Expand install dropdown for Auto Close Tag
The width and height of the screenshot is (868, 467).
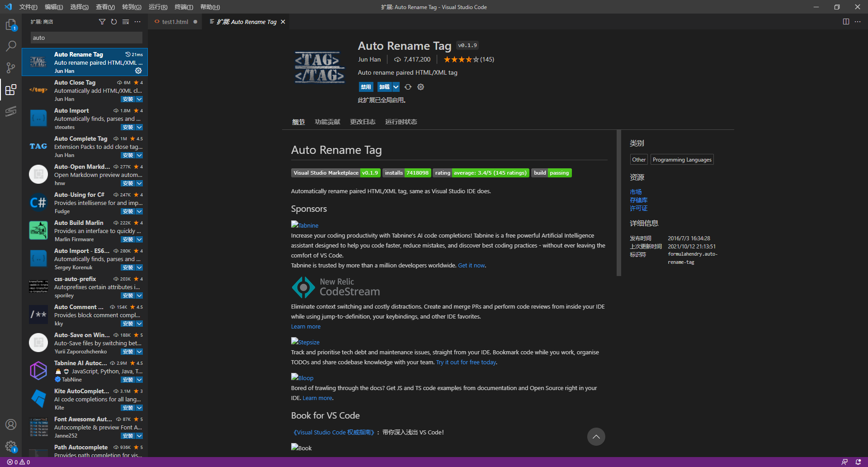point(139,99)
